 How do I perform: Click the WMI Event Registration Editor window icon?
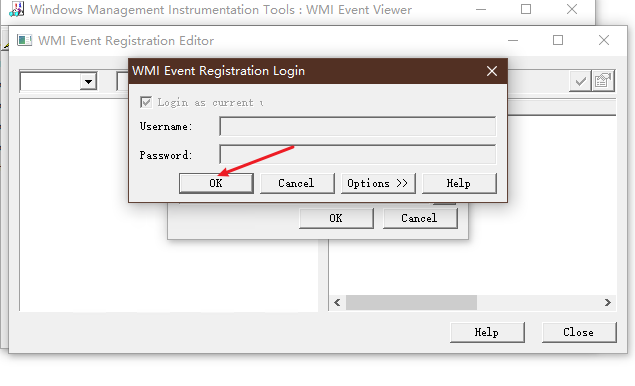pyautogui.click(x=24, y=41)
